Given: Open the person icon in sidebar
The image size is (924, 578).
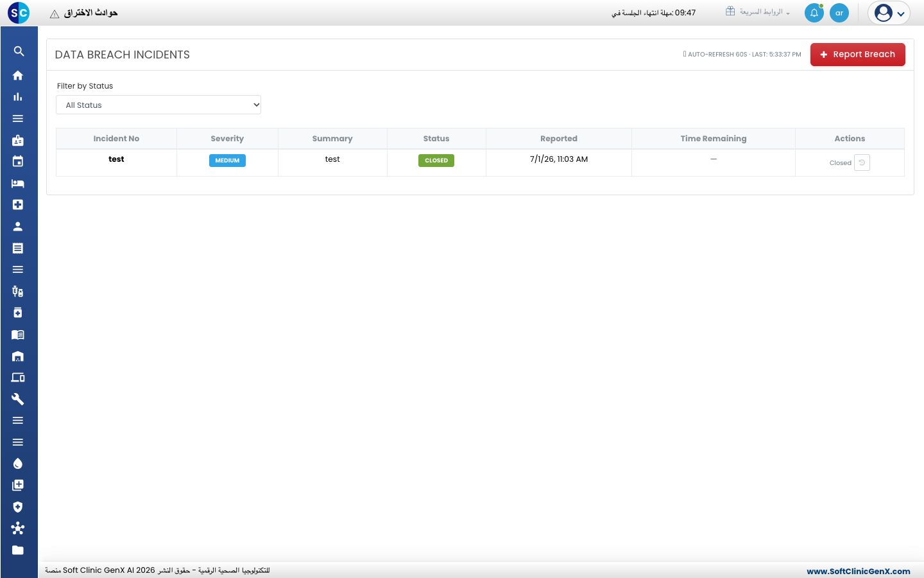Looking at the screenshot, I should click(18, 227).
